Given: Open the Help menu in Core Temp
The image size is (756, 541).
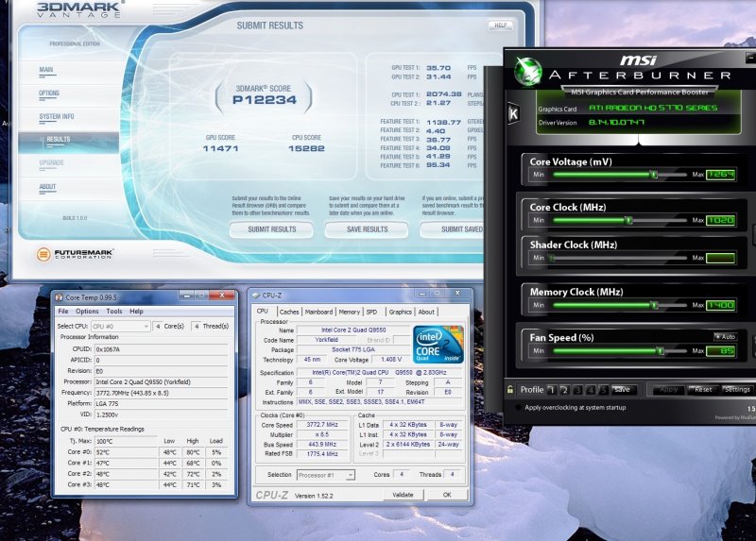Looking at the screenshot, I should pos(136,312).
